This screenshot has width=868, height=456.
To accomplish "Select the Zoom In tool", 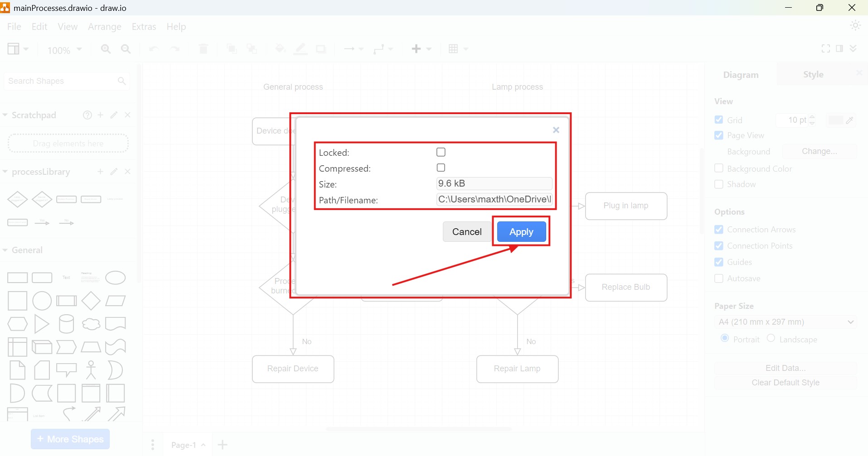I will click(x=106, y=49).
